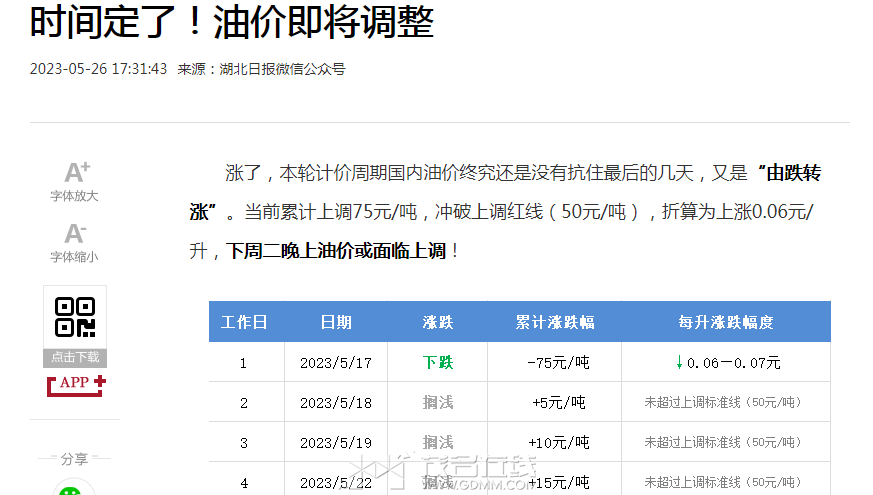Increase font size with A+ icon
Image resolution: width=873 pixels, height=495 pixels.
pyautogui.click(x=77, y=173)
